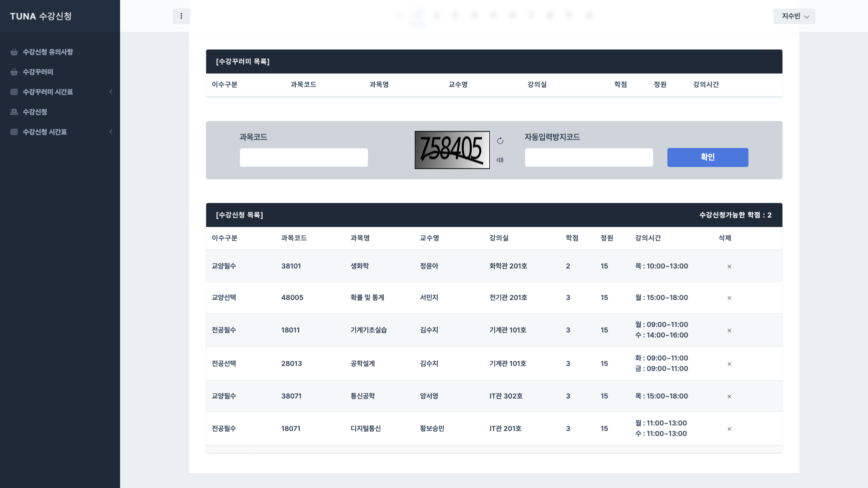The width and height of the screenshot is (868, 488).
Task: Click lecture time 목 : 15:00~18:00
Action: click(x=661, y=396)
